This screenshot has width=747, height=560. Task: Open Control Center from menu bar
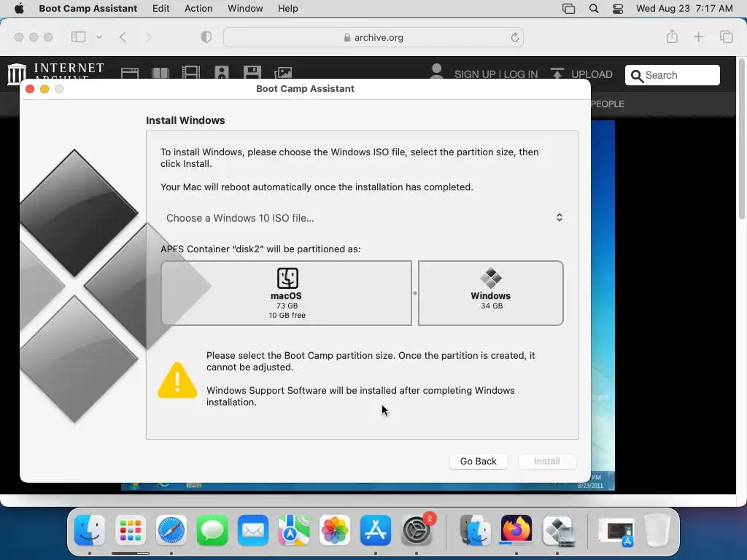pyautogui.click(x=618, y=9)
